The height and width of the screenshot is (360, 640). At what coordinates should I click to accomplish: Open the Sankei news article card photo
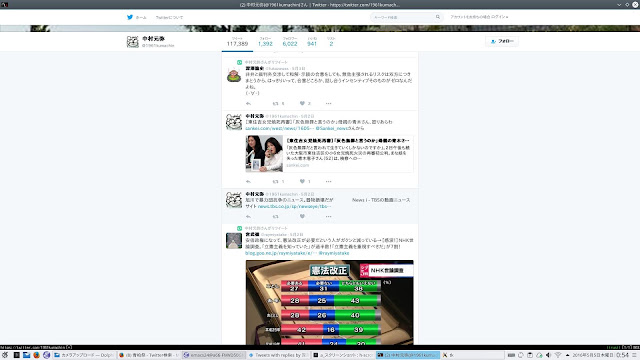click(264, 153)
